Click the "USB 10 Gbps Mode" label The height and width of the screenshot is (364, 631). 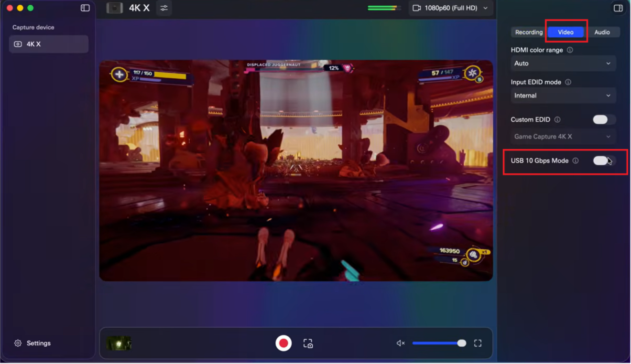[x=540, y=161]
